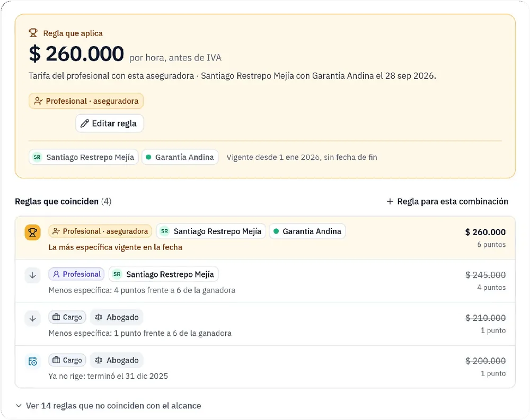Click the orange trophy icon on the winning rule row
Viewport: 530px width, 420px height.
[x=33, y=233]
